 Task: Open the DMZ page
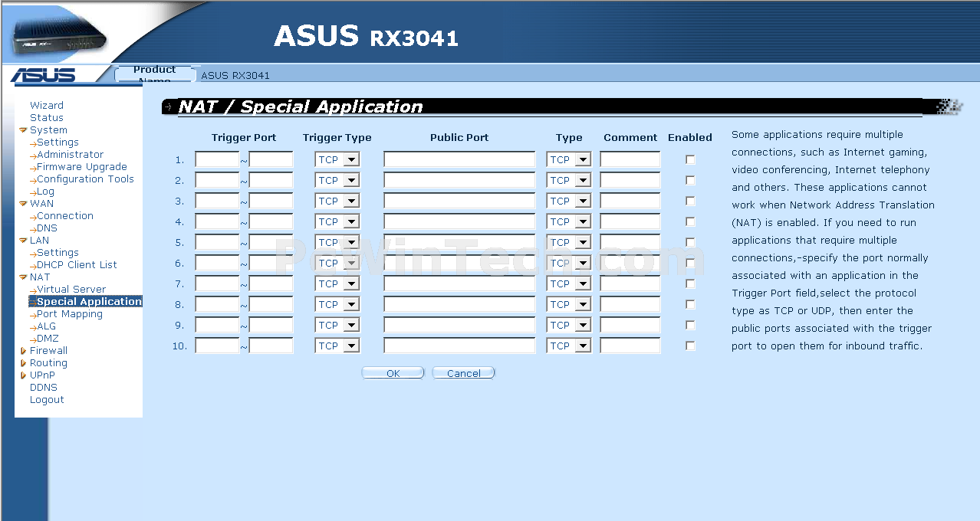click(x=48, y=339)
